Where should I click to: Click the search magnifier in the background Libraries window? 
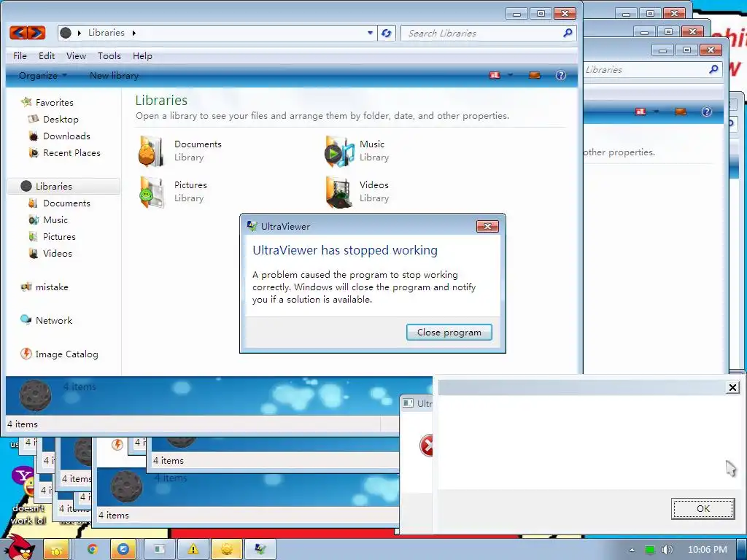(x=713, y=69)
